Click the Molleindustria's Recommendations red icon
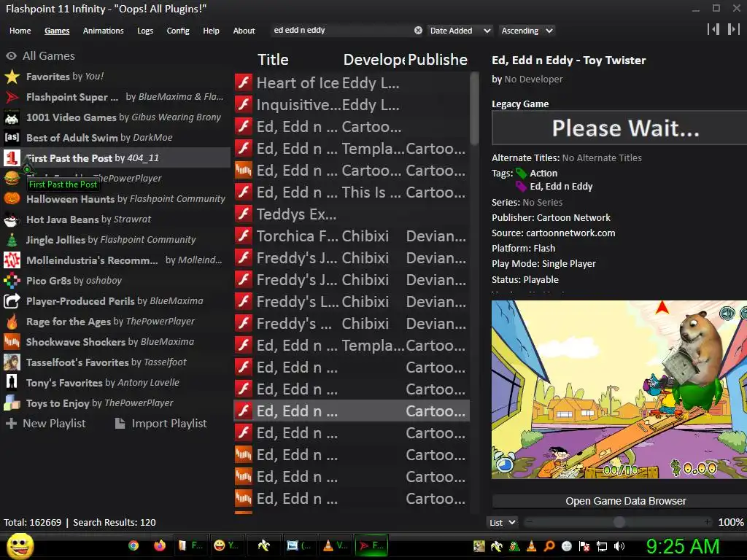 [12, 260]
